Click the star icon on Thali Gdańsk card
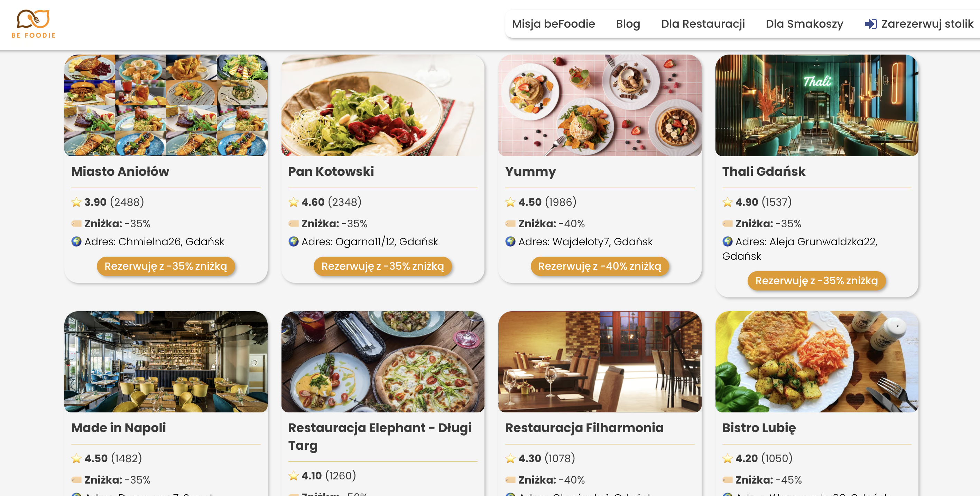The image size is (980, 496). pyautogui.click(x=727, y=202)
